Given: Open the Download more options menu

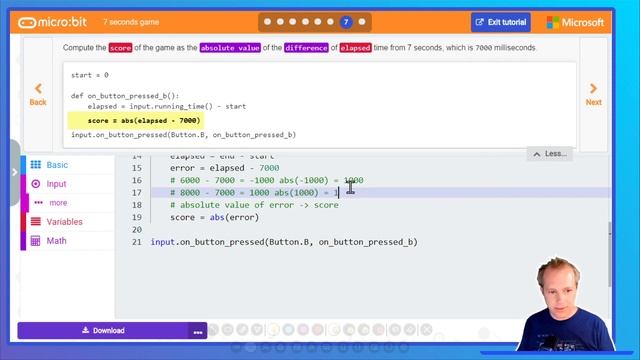Looking at the screenshot, I should [198, 331].
